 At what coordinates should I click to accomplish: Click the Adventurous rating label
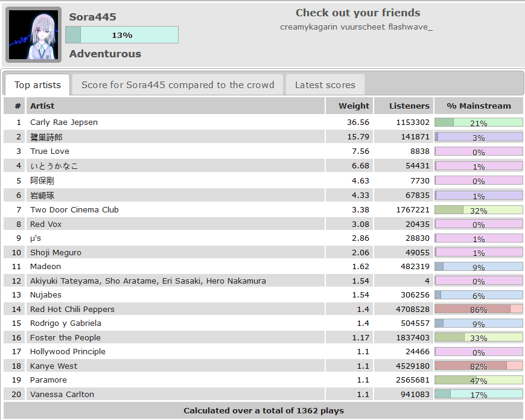105,54
